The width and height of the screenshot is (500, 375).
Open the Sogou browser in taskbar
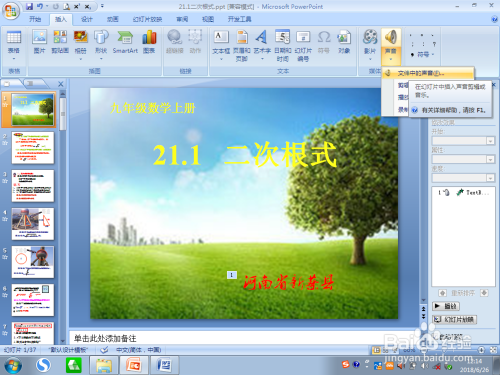pyautogui.click(x=43, y=365)
